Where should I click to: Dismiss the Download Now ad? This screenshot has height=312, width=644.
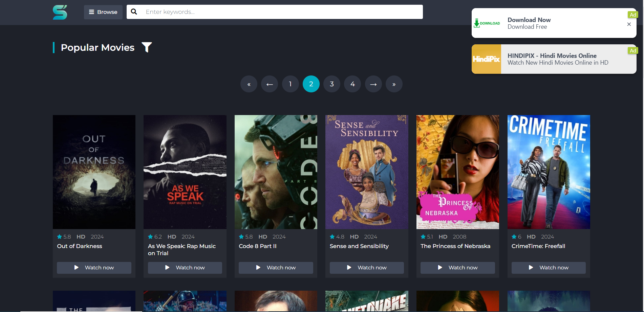click(629, 24)
